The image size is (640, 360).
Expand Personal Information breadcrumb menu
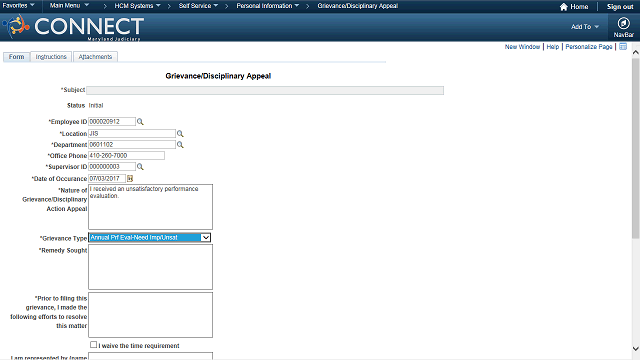click(x=268, y=6)
